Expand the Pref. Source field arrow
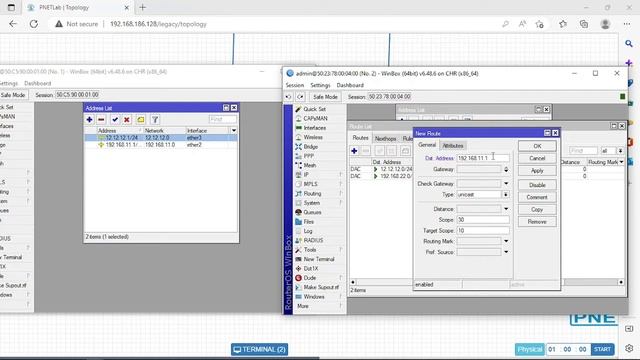The width and height of the screenshot is (640, 360). coord(506,252)
